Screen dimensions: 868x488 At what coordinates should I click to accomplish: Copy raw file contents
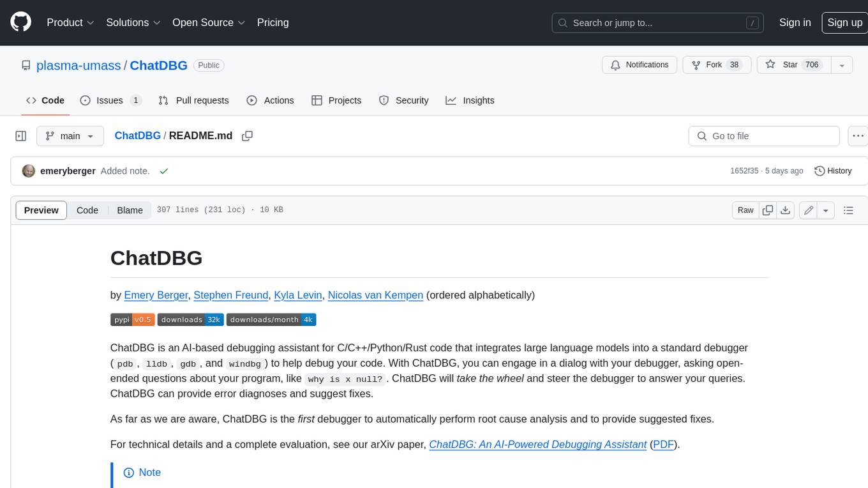[x=768, y=210]
